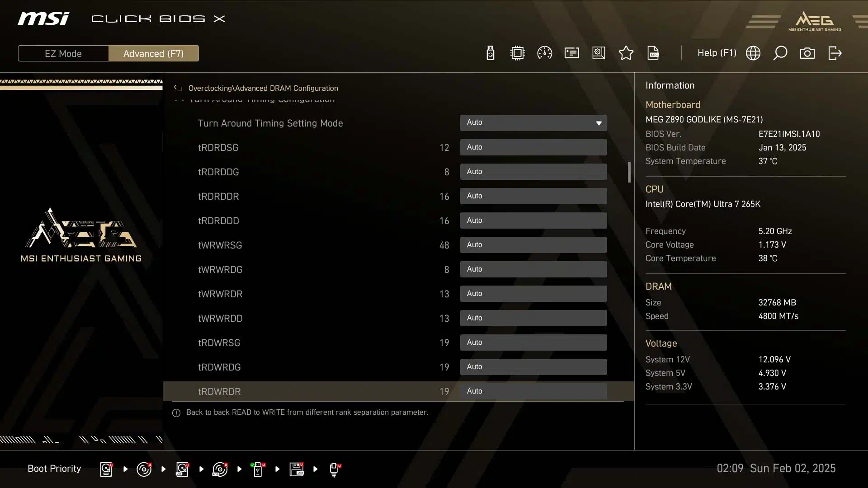Viewport: 868px width, 488px height.
Task: Click the System 12V voltage value 12.096 V
Action: pyautogui.click(x=774, y=360)
